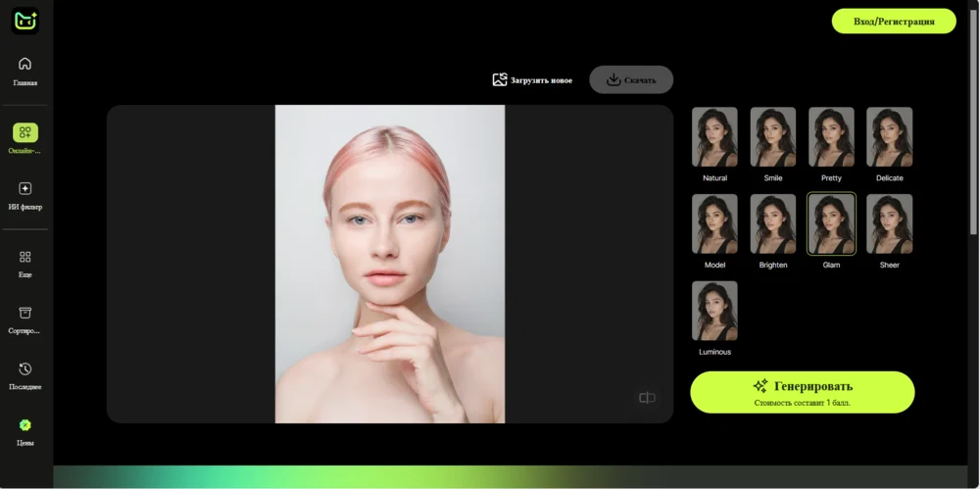Click Вход/Регистрация login button

893,21
